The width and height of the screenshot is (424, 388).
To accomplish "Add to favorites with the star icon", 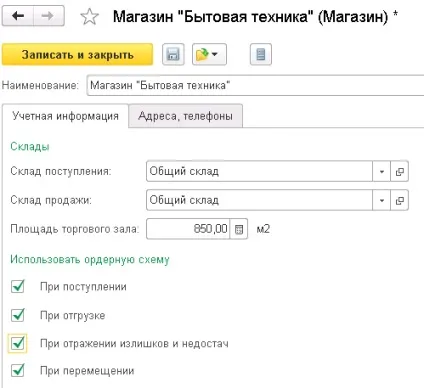I will 89,17.
